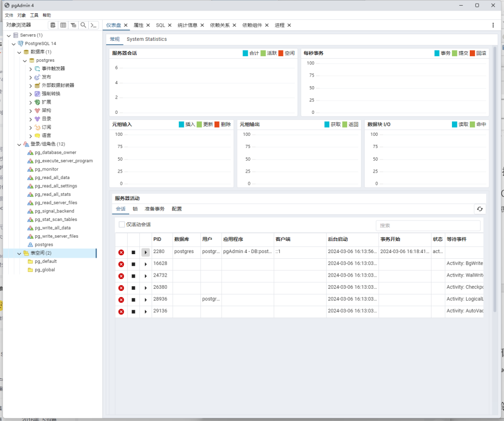The height and width of the screenshot is (421, 504).
Task: Expand the 事件触发器 node
Action: pyautogui.click(x=31, y=69)
